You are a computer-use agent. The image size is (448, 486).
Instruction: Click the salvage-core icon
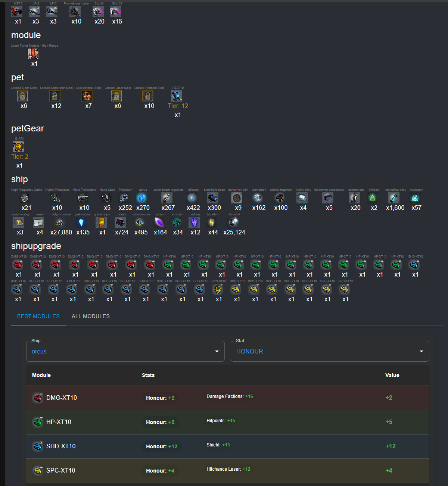(140, 222)
